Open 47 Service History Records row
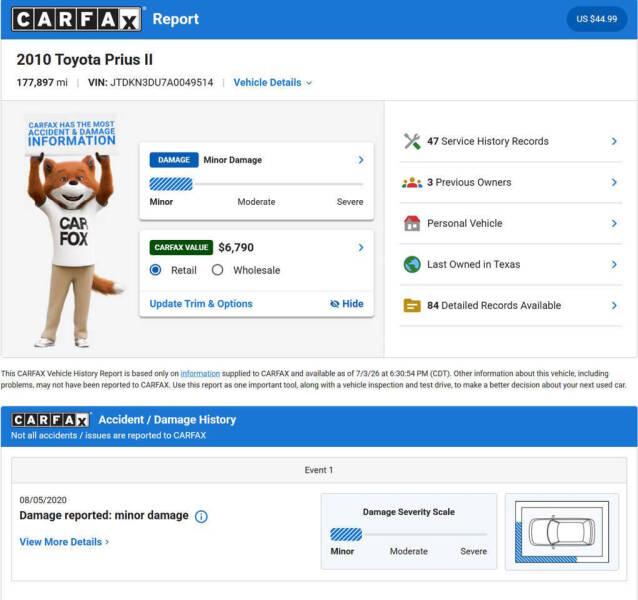Viewport: 638px width, 600px height. pyautogui.click(x=511, y=141)
